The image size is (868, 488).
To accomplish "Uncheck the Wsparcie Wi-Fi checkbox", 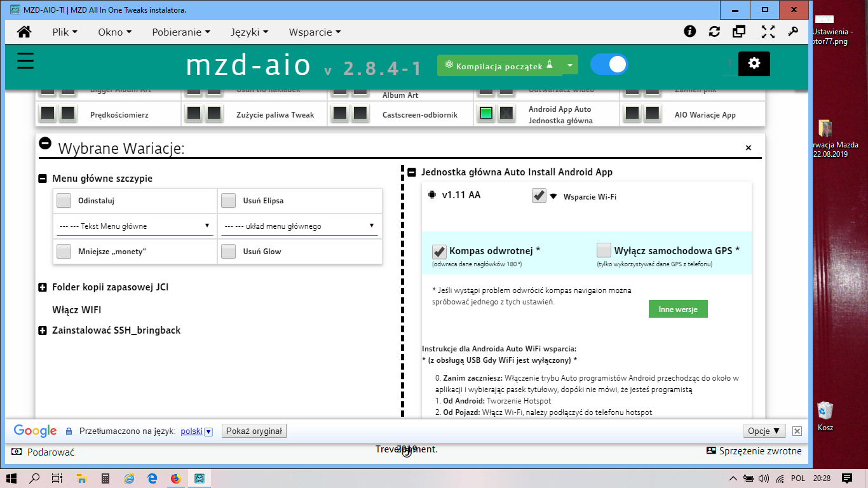I will tap(539, 196).
